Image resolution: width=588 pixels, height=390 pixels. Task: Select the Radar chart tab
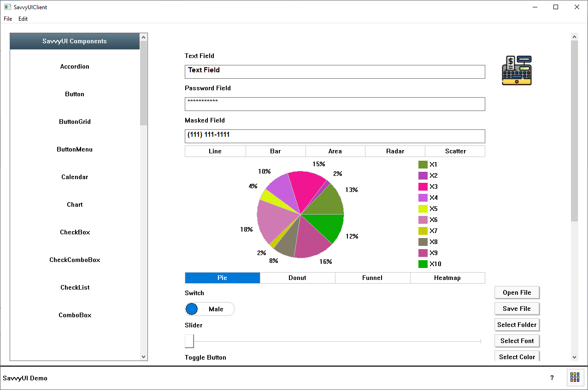click(x=395, y=151)
